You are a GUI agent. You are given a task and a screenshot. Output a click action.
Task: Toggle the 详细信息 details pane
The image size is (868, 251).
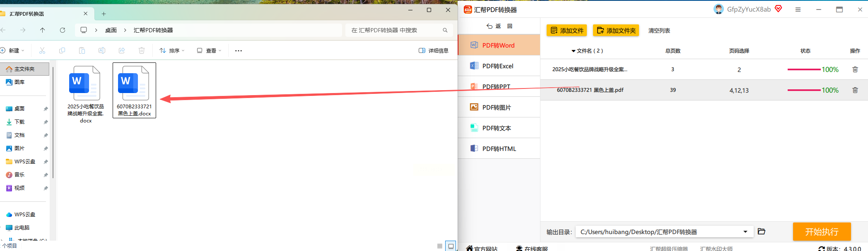coord(434,50)
